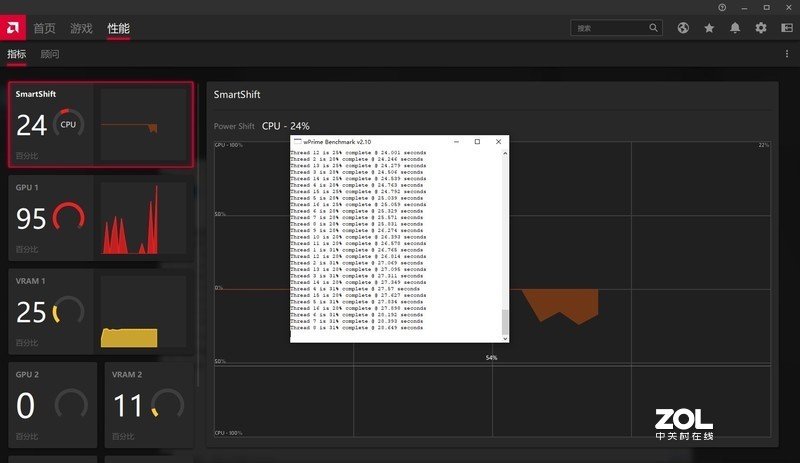Image resolution: width=800 pixels, height=463 pixels.
Task: Click the wPrime vertical scrollbar thumb
Action: [505, 322]
